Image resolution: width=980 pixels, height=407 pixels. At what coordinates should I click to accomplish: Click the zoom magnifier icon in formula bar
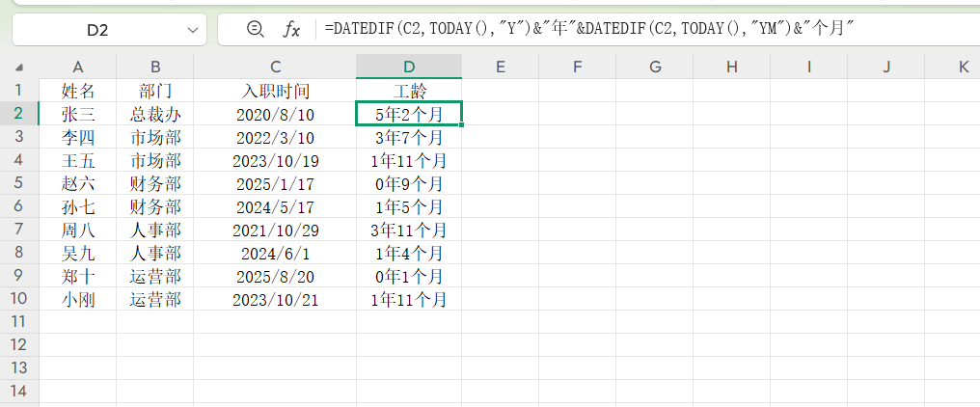click(255, 29)
